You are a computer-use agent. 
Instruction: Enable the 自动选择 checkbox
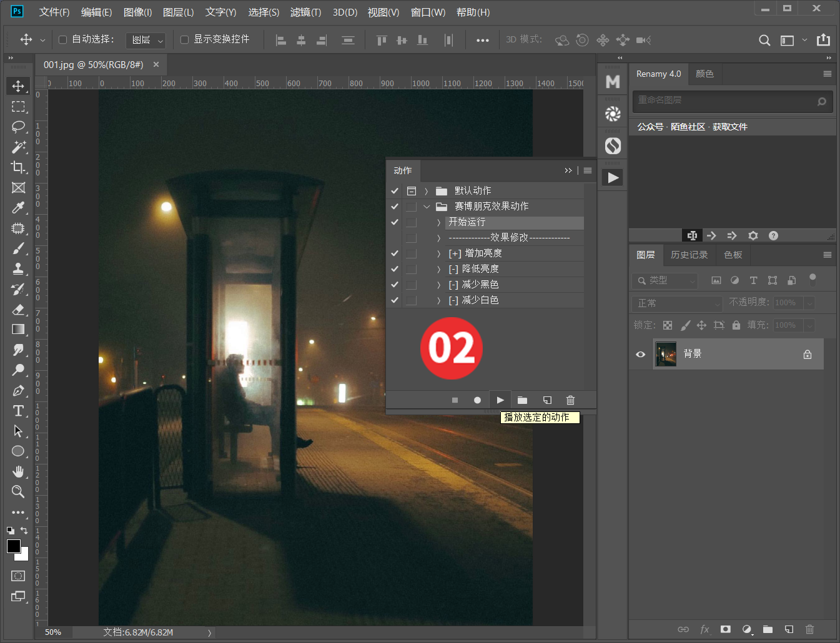(x=62, y=39)
